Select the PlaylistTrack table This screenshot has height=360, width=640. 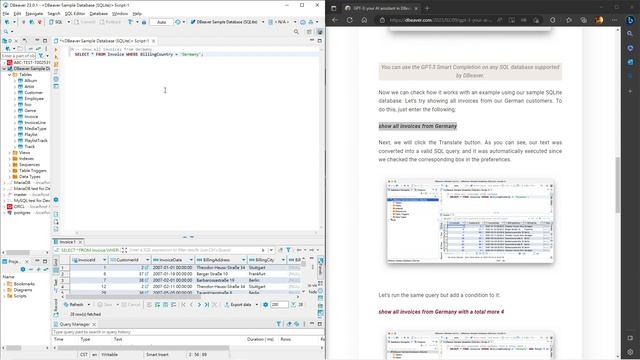click(36, 140)
